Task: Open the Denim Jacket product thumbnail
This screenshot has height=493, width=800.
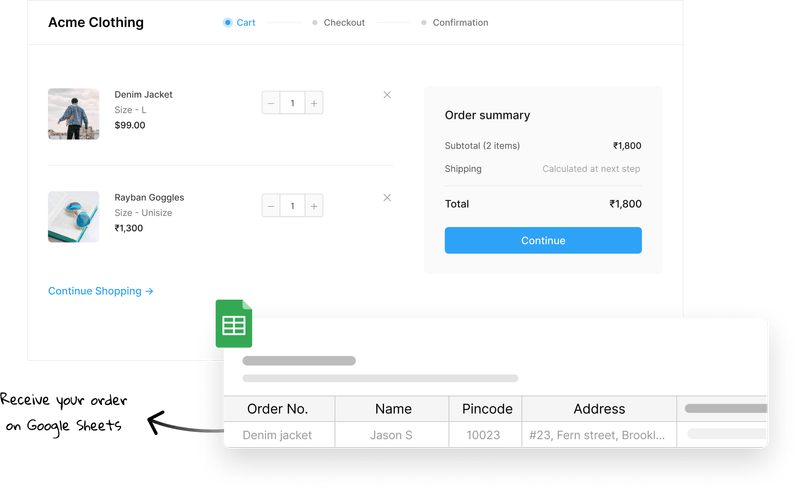Action: coord(73,113)
